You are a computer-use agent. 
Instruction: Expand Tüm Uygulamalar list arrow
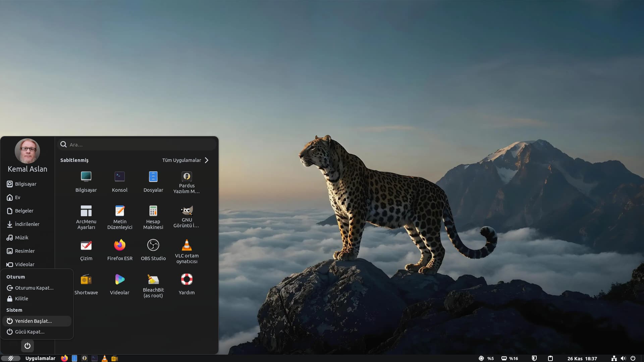(x=207, y=160)
